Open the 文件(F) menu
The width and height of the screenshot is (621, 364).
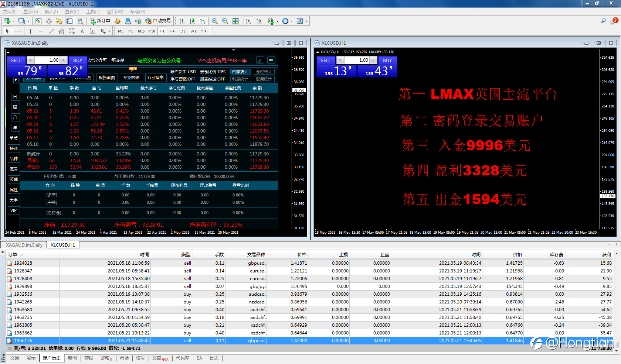tap(10, 12)
